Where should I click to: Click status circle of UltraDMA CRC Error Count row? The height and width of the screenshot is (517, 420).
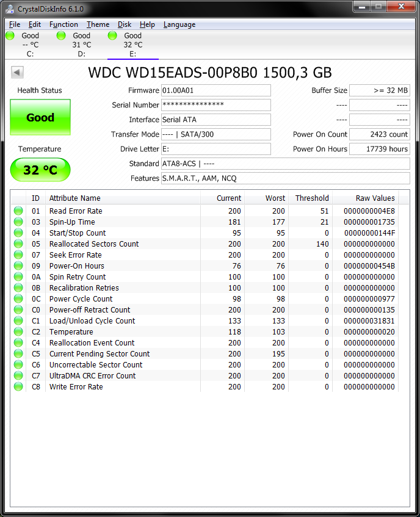18,375
